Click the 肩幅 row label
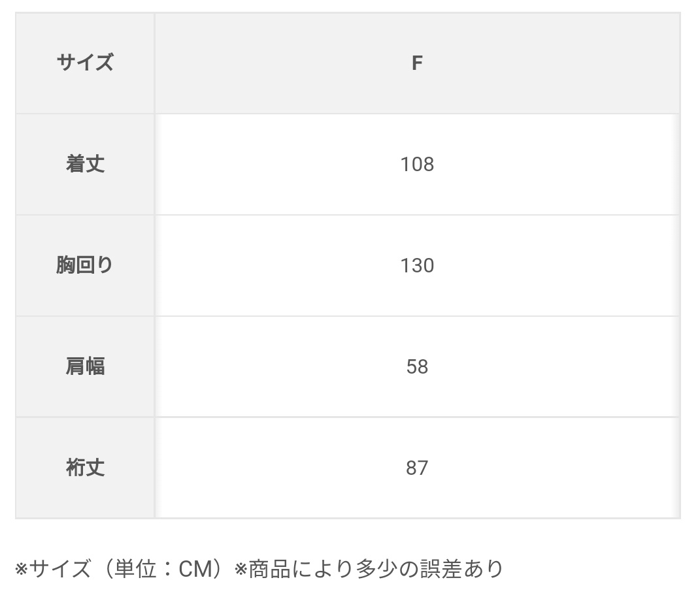The image size is (700, 597). click(x=85, y=366)
